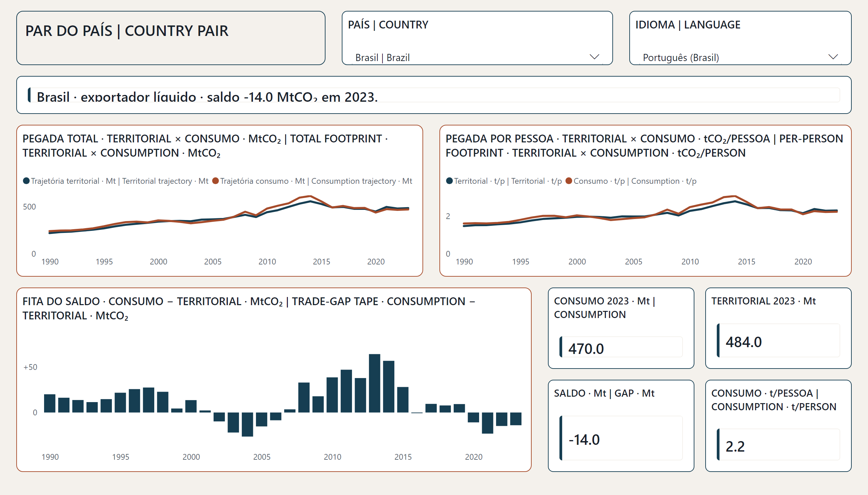868x495 pixels.
Task: Open the Idioma | Language dropdown chevron
Action: pos(833,57)
